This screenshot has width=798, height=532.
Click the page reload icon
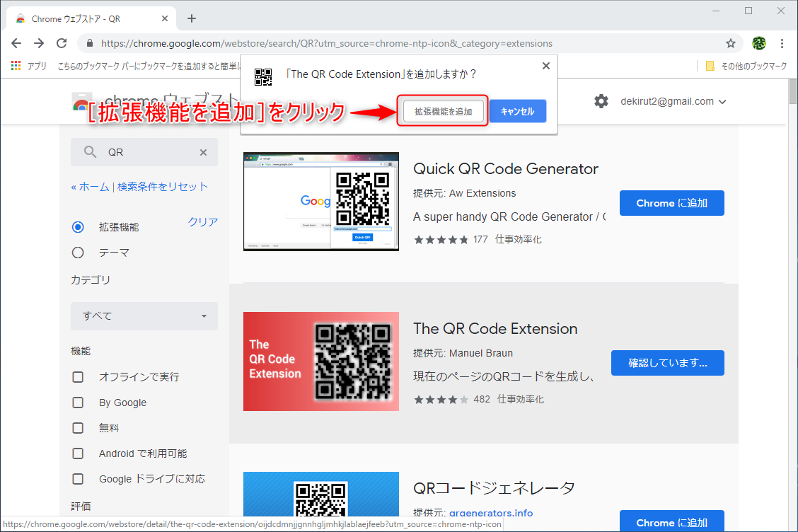pos(62,43)
